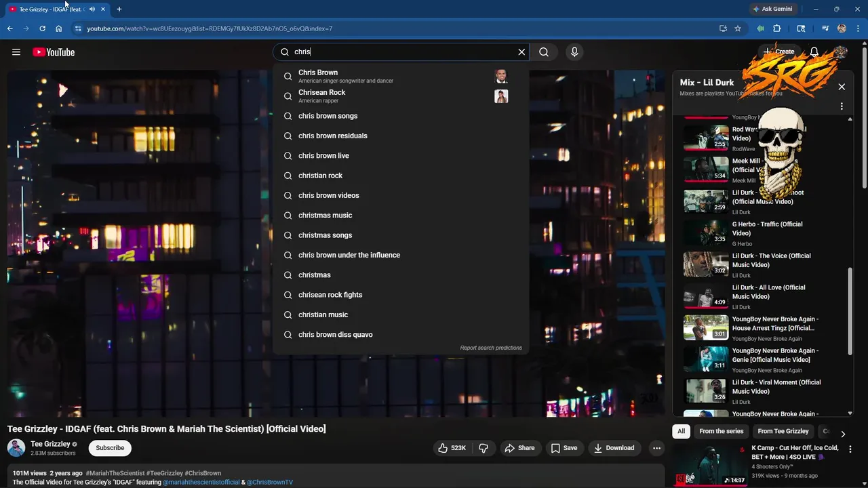This screenshot has height=488, width=868.
Task: Select the Chrisean Rock suggestion
Action: [401, 96]
